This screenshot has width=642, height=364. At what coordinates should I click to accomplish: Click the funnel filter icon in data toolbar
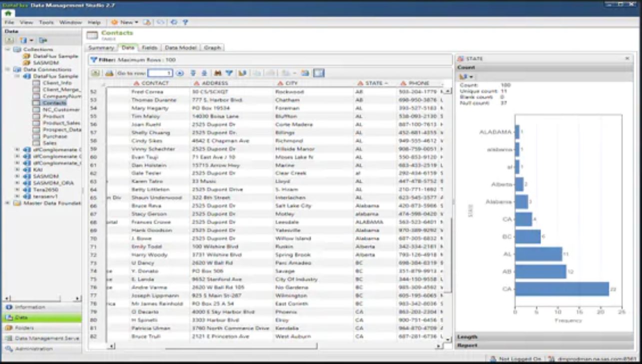click(x=229, y=73)
